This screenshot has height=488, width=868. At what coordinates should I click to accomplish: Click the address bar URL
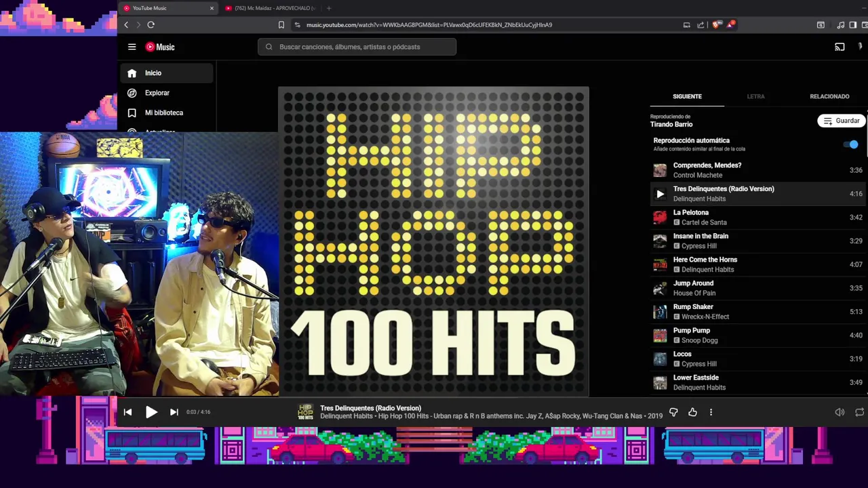coord(429,25)
